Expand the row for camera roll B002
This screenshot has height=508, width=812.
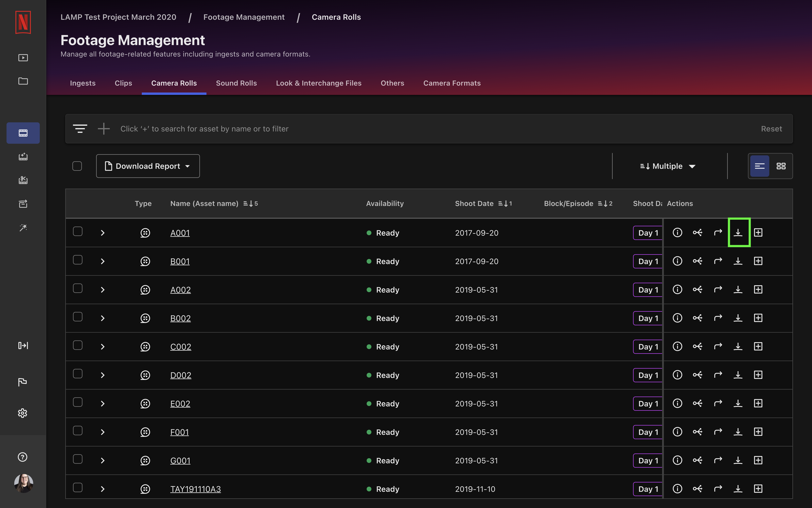[x=102, y=318]
